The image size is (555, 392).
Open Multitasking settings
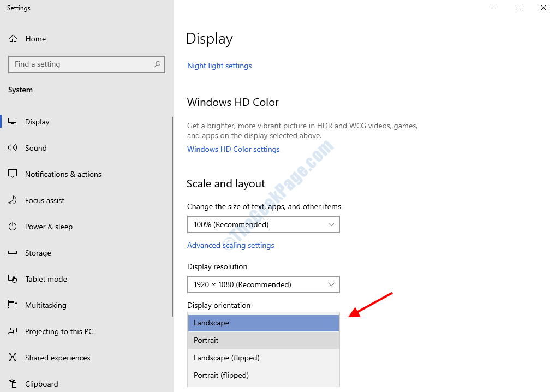[46, 305]
